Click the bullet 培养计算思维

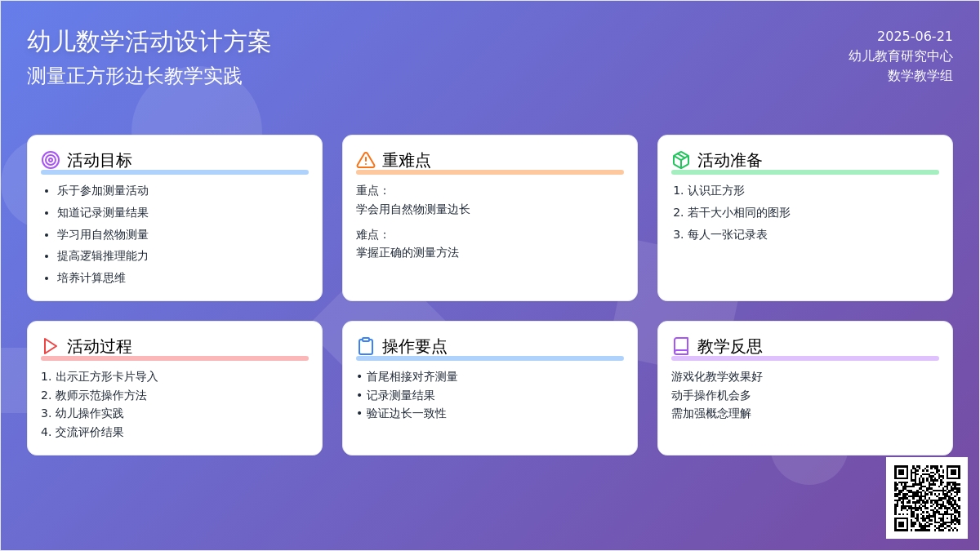tap(91, 278)
